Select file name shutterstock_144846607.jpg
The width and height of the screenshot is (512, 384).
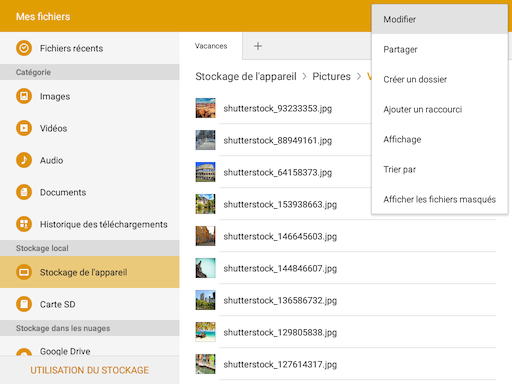(280, 268)
